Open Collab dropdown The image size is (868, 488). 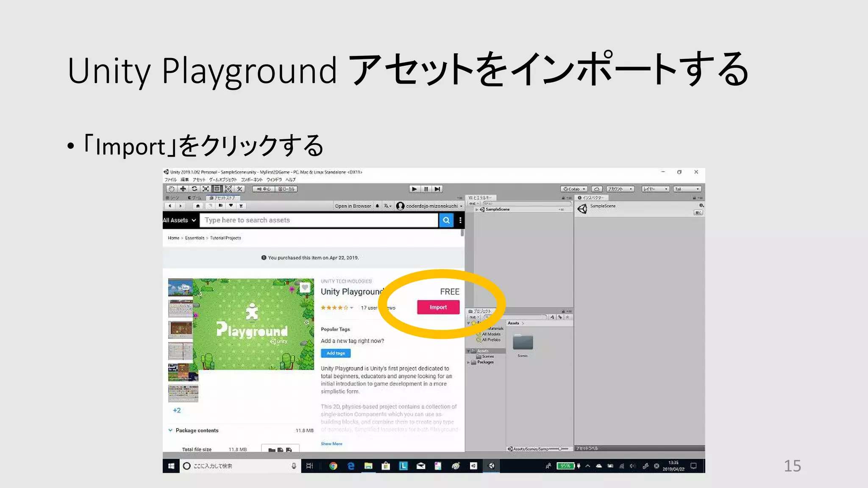[x=574, y=189]
